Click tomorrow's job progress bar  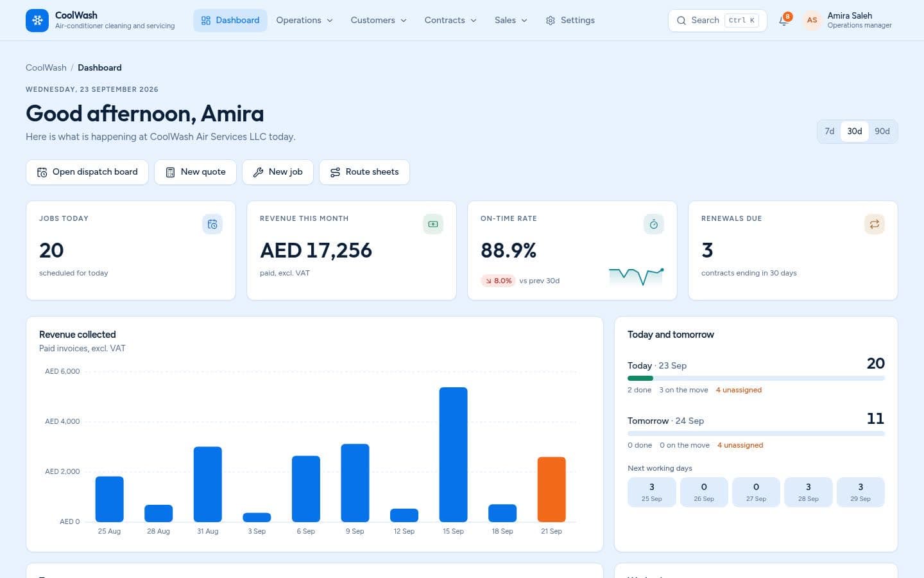pyautogui.click(x=756, y=433)
